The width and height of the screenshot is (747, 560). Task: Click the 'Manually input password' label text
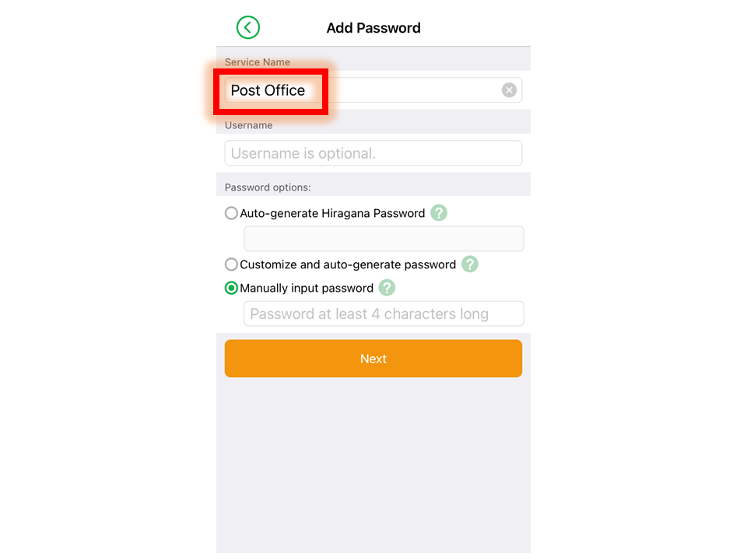(307, 288)
